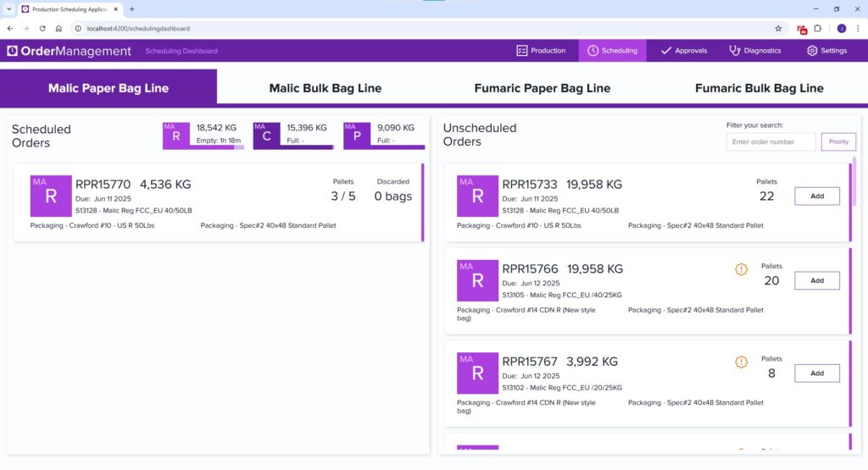Viewport: 868px width, 470px height.
Task: Click the MA R badge of order RPR15733
Action: (x=477, y=196)
